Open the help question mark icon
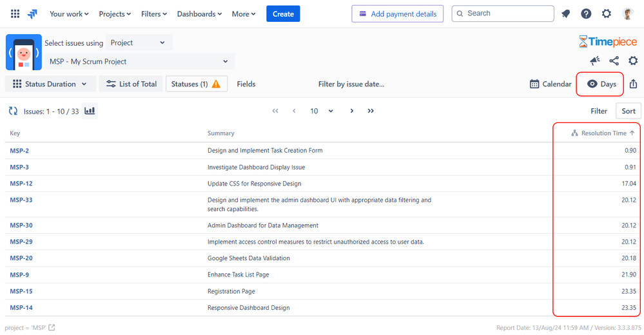 pos(586,14)
